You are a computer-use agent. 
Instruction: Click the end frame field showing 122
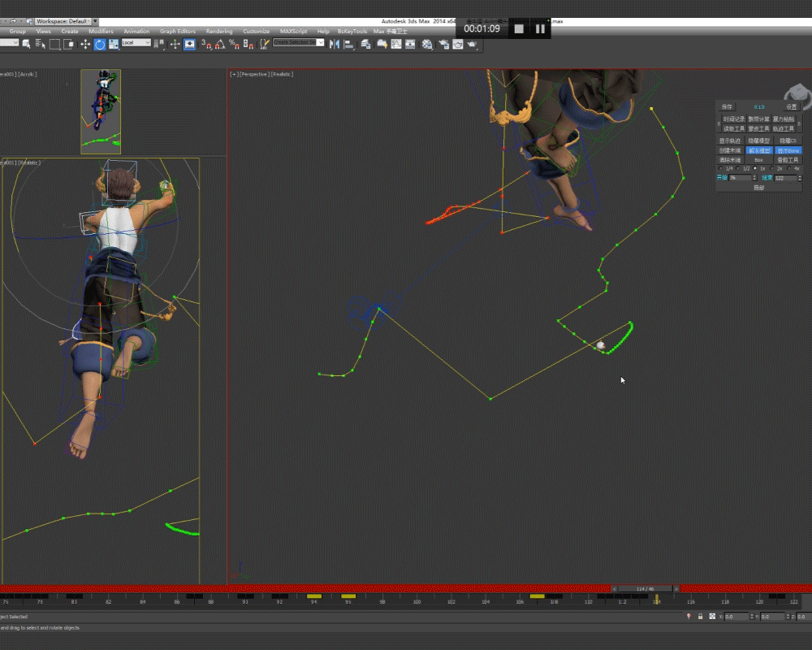(x=785, y=178)
